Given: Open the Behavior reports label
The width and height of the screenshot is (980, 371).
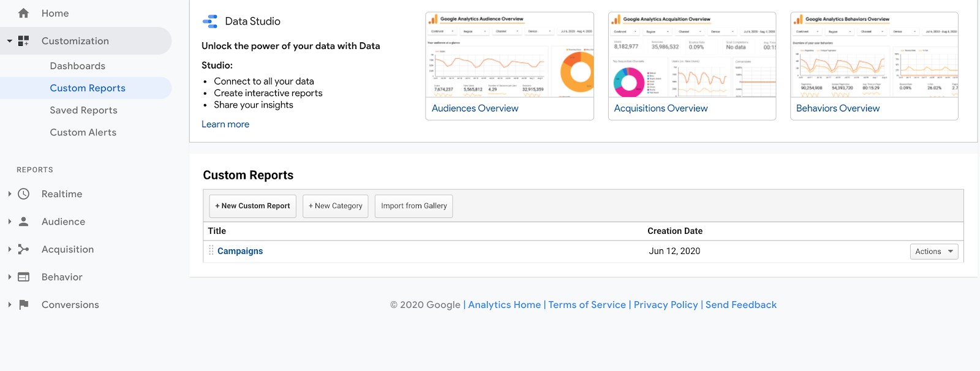Looking at the screenshot, I should tap(62, 277).
